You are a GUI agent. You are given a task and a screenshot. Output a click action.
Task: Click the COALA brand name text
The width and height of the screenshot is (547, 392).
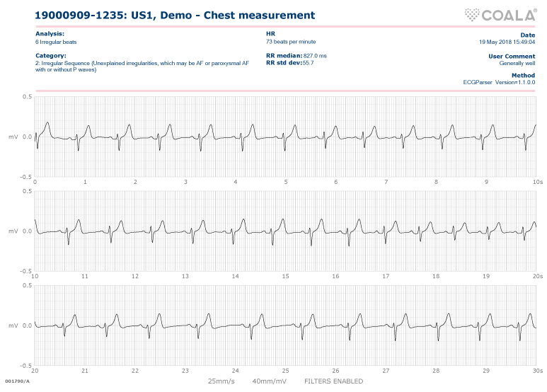click(509, 13)
